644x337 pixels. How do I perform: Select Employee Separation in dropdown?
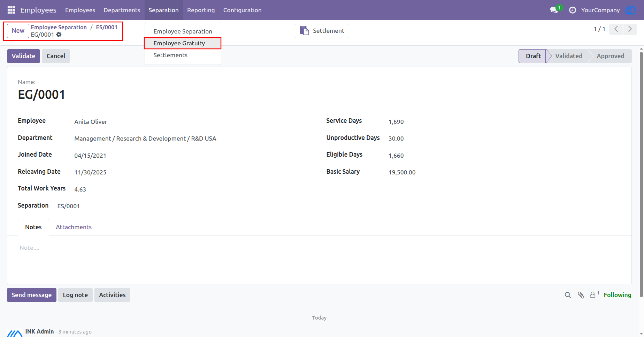point(183,31)
